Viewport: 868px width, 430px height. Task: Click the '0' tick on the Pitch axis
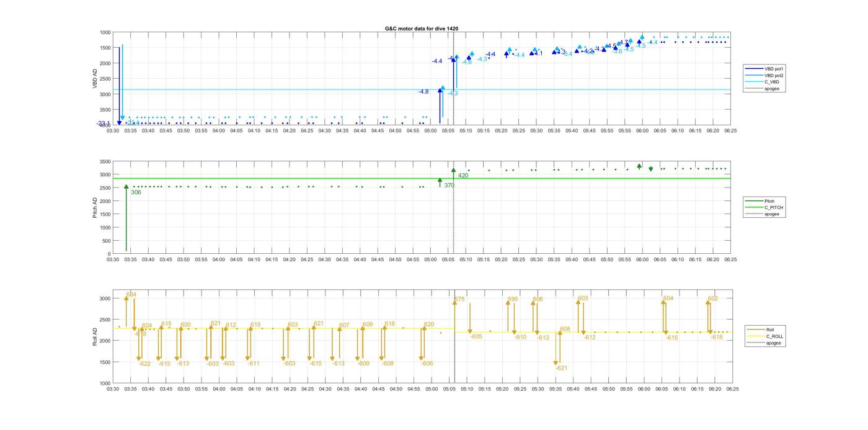pos(108,254)
